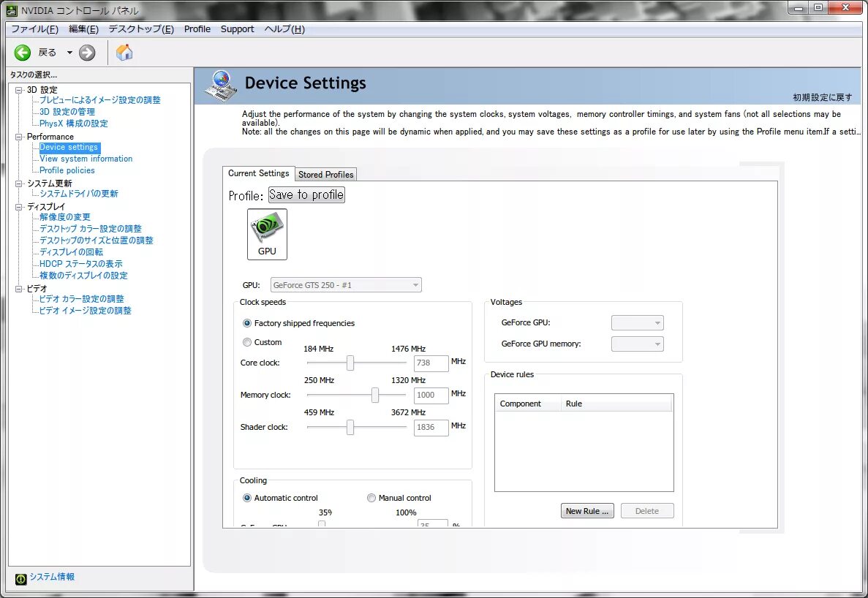Click the 戻る back label
This screenshot has height=598, width=868.
click(x=47, y=53)
